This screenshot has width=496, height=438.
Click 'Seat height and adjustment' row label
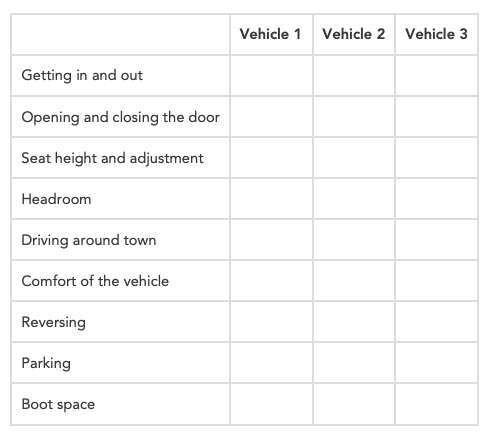[x=112, y=158]
